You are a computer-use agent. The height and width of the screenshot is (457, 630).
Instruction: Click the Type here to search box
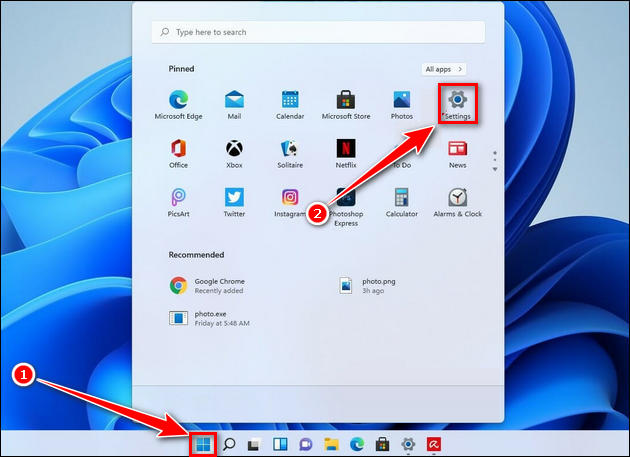[x=318, y=32]
